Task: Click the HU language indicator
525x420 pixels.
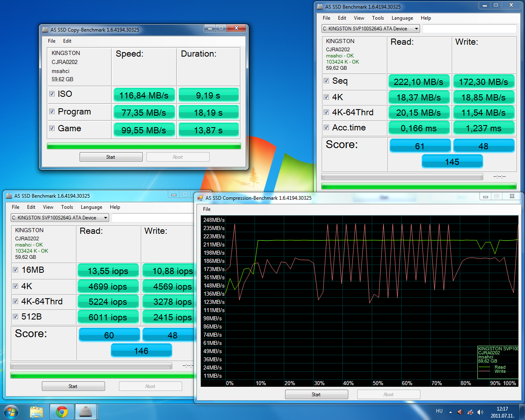Action: tap(439, 411)
